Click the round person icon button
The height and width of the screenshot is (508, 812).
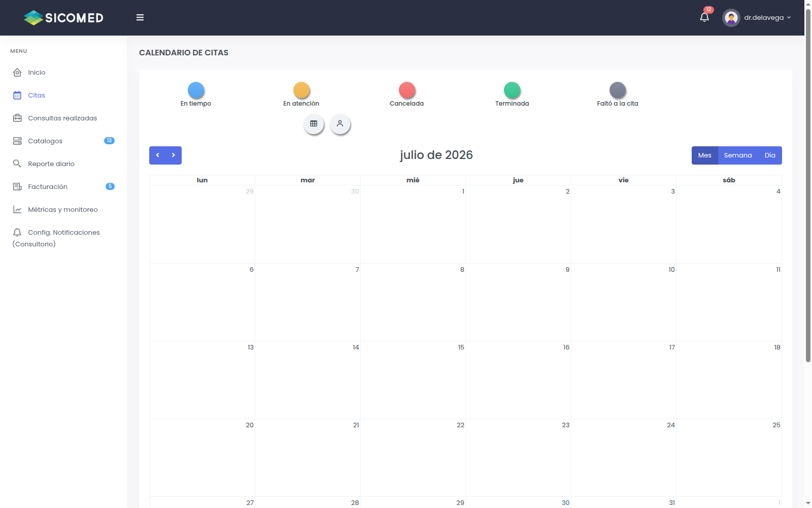(x=340, y=124)
